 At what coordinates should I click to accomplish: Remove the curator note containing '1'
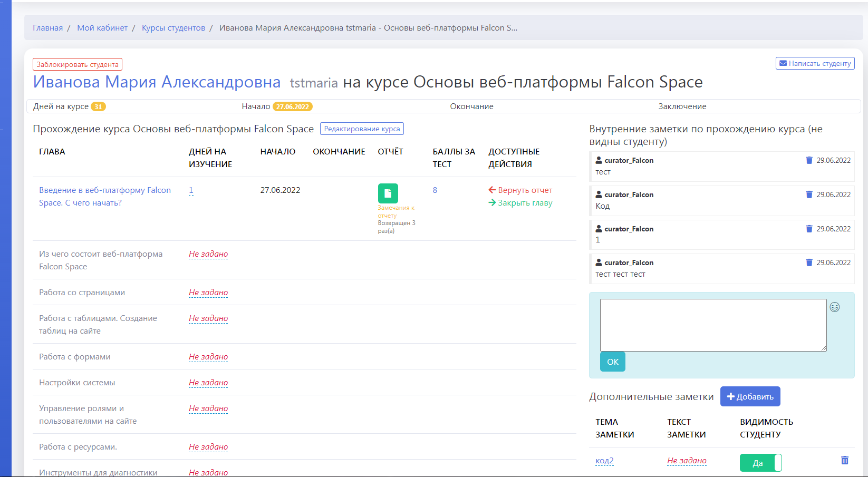(809, 229)
